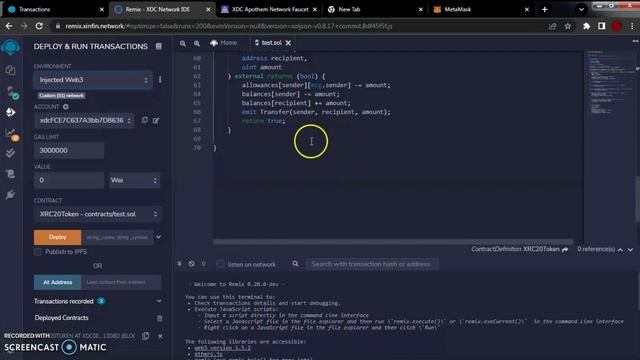Switch to the New Tab browser tab

pyautogui.click(x=375, y=9)
